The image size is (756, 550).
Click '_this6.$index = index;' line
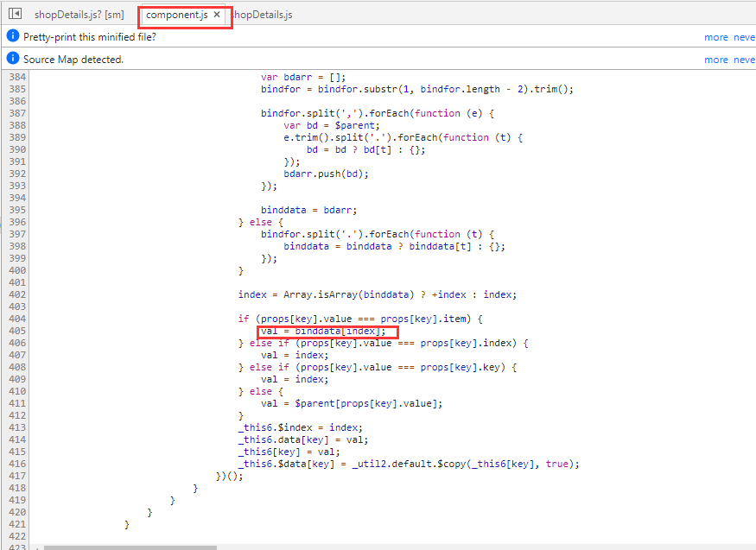(300, 427)
